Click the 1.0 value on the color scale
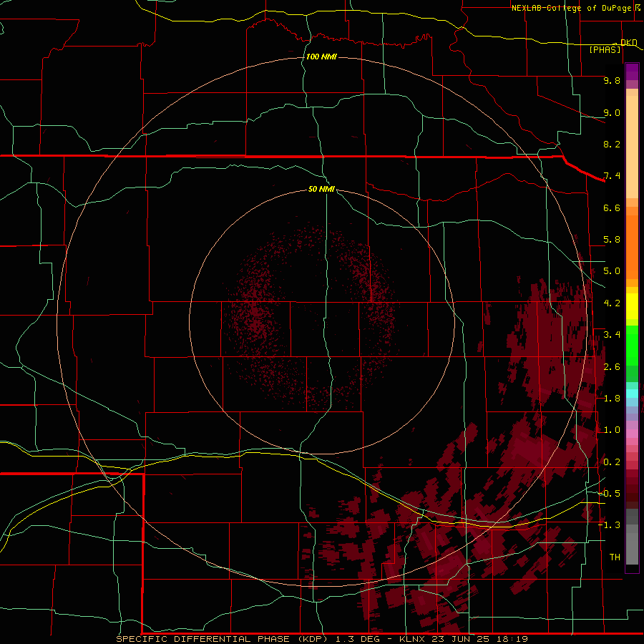644x644 pixels. pyautogui.click(x=612, y=430)
